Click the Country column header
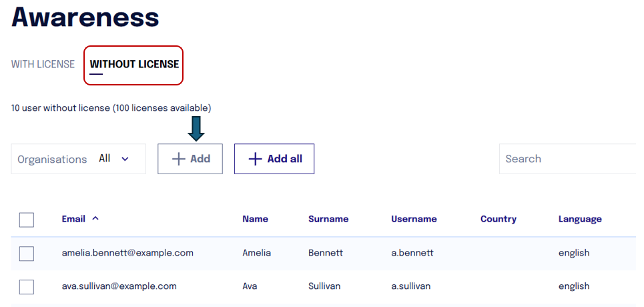Screen dimensions: 644x307 (x=499, y=219)
